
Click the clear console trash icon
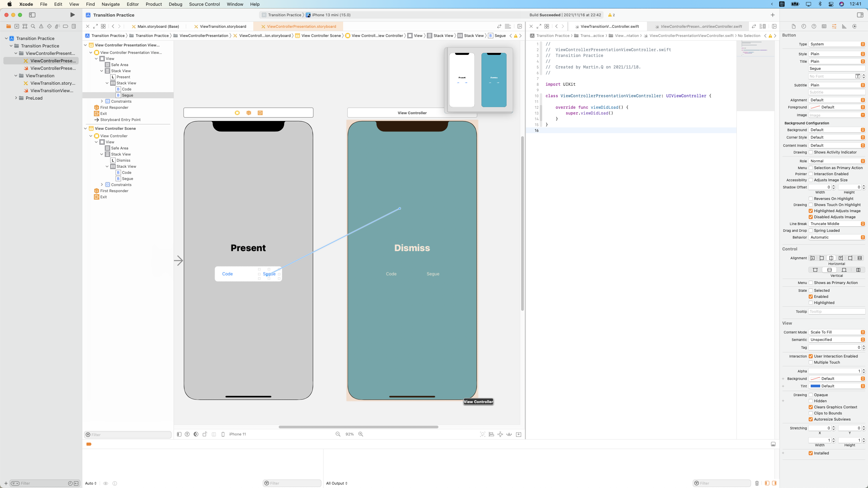[757, 483]
